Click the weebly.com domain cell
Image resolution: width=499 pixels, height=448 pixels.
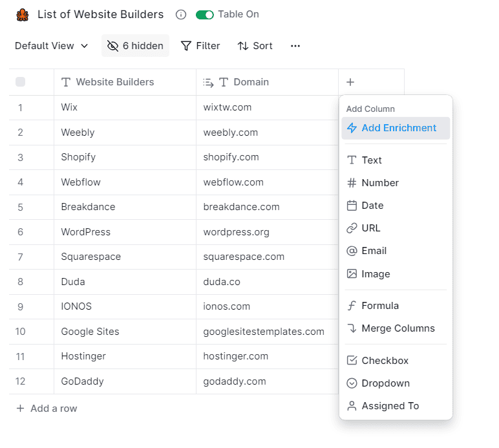pos(268,133)
